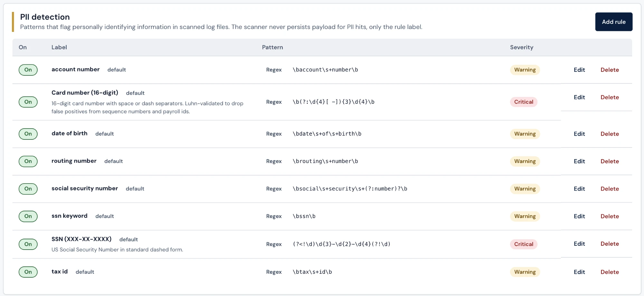Delete the social security number rule
The height and width of the screenshot is (296, 644).
click(610, 189)
